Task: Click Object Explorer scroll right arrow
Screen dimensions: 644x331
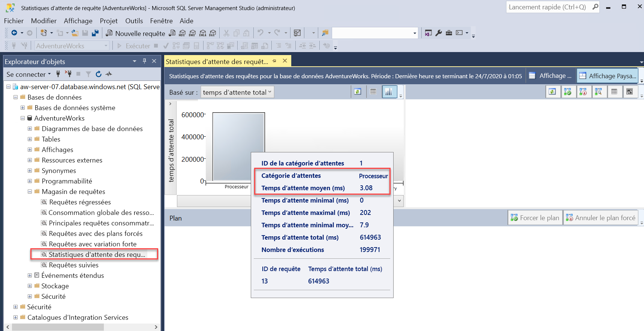Action: (156, 327)
